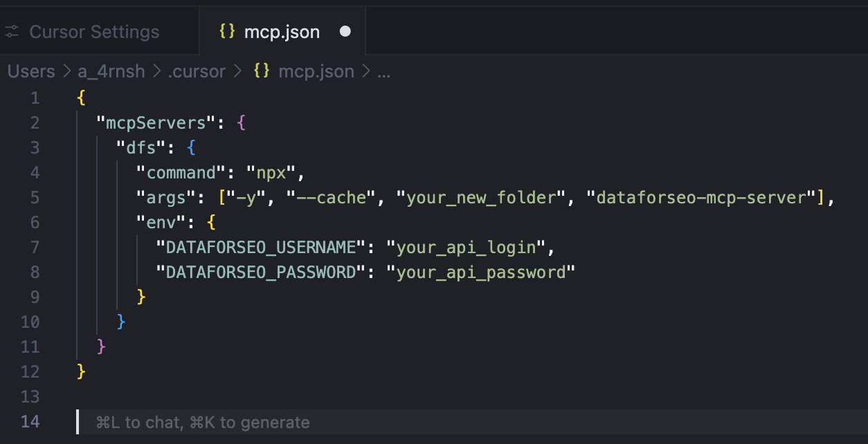868x444 pixels.
Task: Click line number 1 in gutter
Action: click(35, 98)
